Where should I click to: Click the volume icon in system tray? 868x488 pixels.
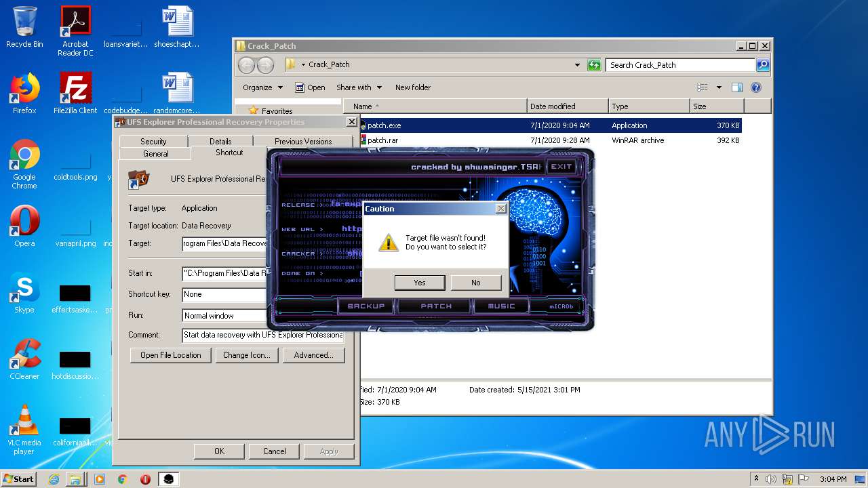pyautogui.click(x=771, y=479)
